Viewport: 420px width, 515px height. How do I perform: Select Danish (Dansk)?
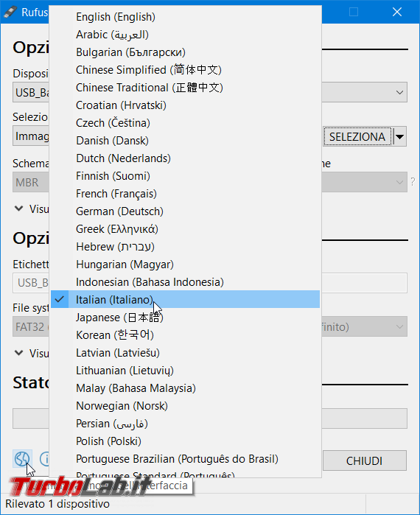(185, 141)
